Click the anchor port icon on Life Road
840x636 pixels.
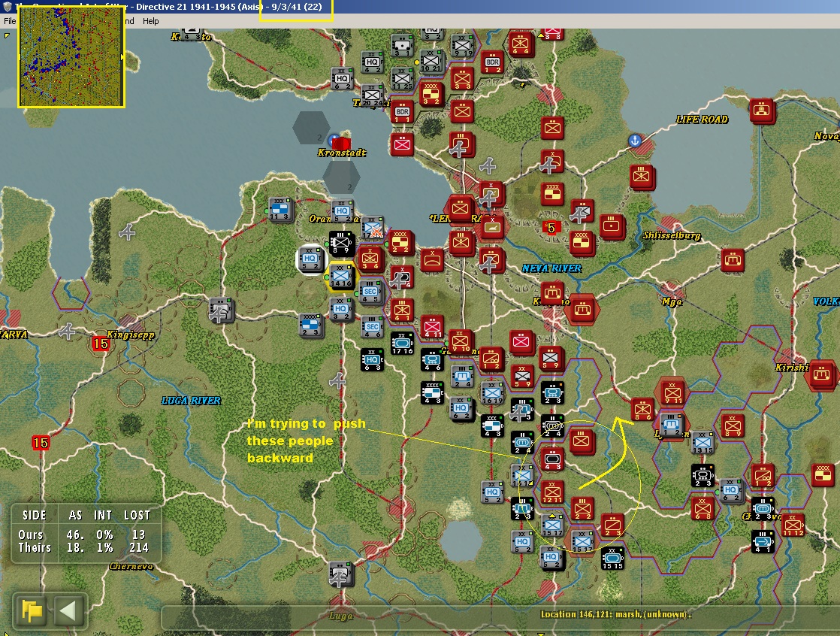(635, 140)
